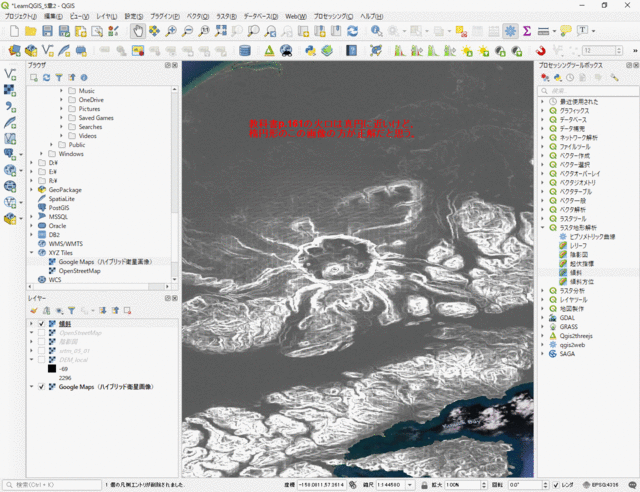Click the Add Raster Layer icon in left sidebar
The height and width of the screenshot is (492, 640).
[x=10, y=90]
